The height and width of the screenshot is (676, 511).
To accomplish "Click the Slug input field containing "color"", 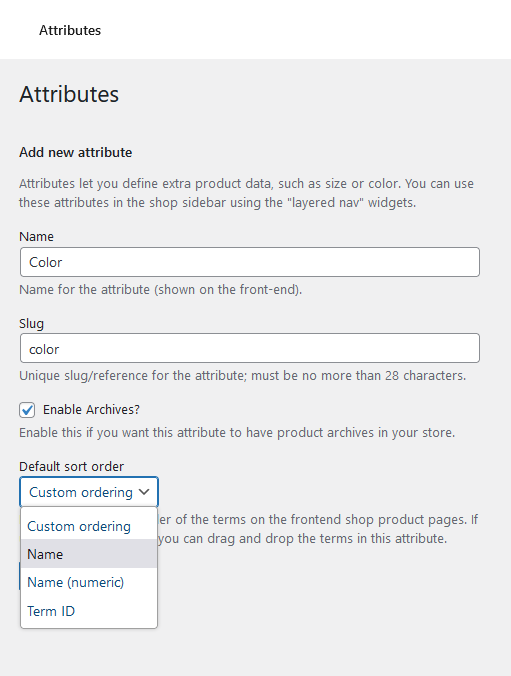I will point(250,348).
